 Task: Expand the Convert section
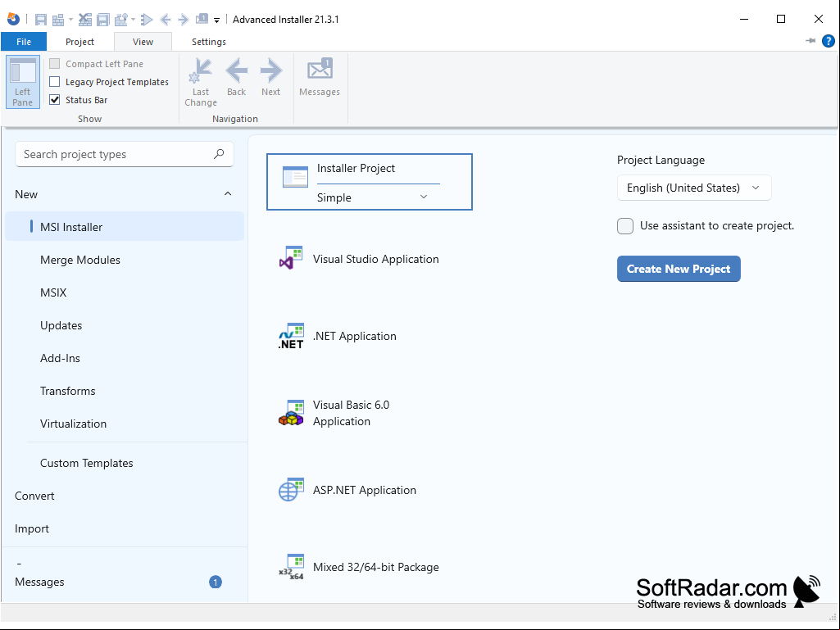[x=34, y=496]
